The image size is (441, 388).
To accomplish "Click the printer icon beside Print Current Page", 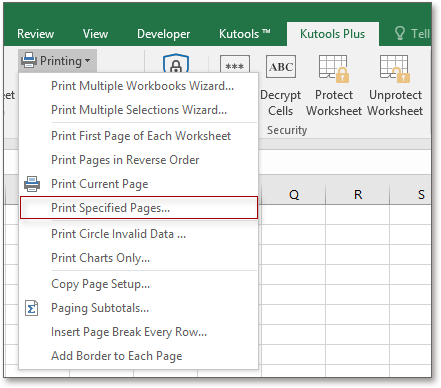I will tap(32, 184).
